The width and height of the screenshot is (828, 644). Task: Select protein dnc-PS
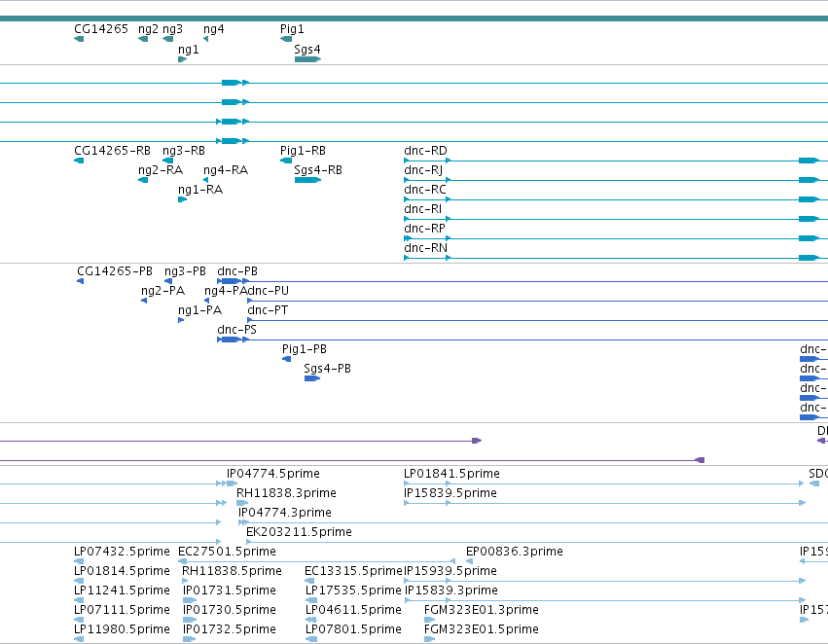click(x=237, y=330)
